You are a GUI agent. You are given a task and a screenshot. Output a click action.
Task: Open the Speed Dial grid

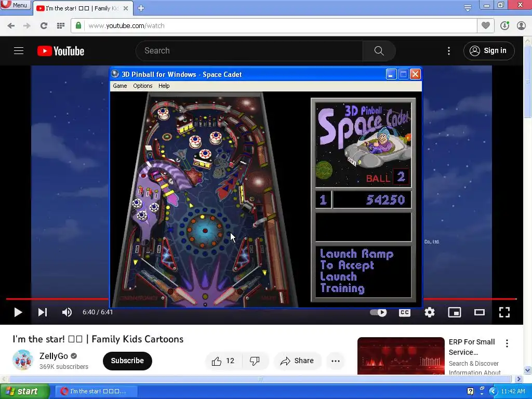click(61, 26)
